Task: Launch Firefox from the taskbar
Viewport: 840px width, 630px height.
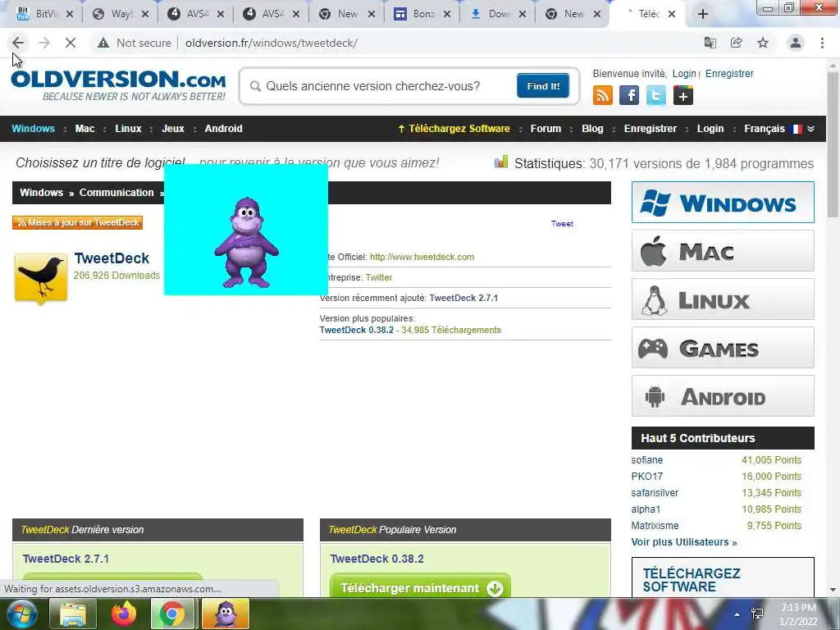Action: tap(123, 614)
